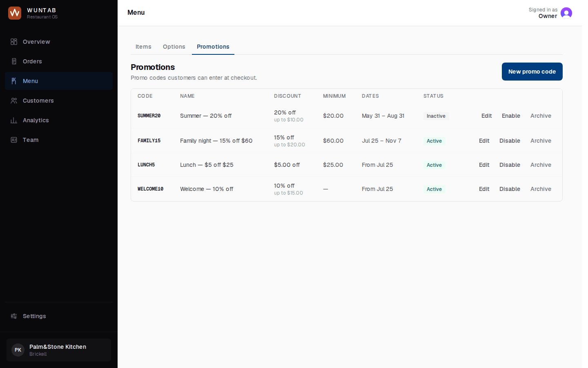Enable the SUMMER20 promo code
This screenshot has height=368, width=588.
(511, 116)
